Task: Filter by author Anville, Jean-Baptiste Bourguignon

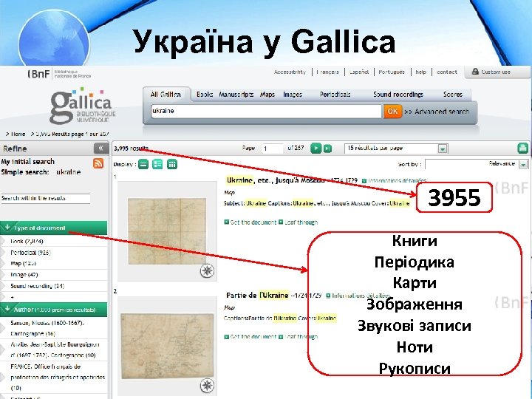Action: [55, 349]
